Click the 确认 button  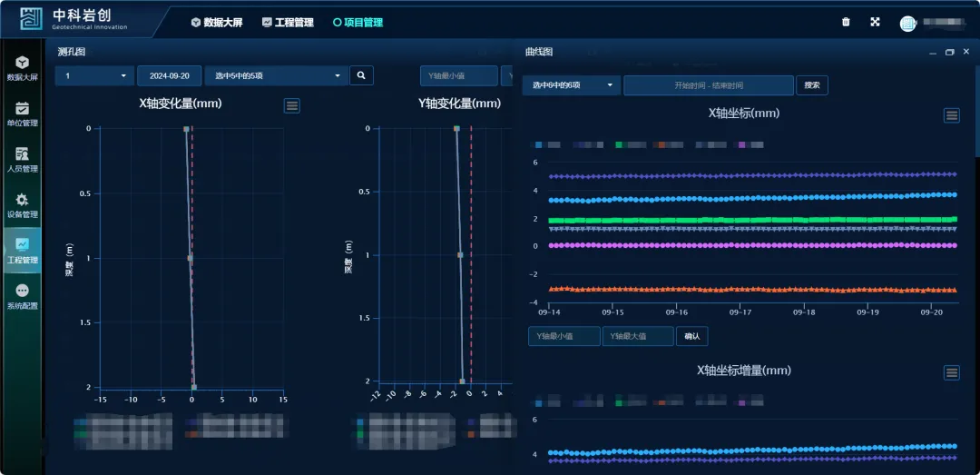[691, 336]
